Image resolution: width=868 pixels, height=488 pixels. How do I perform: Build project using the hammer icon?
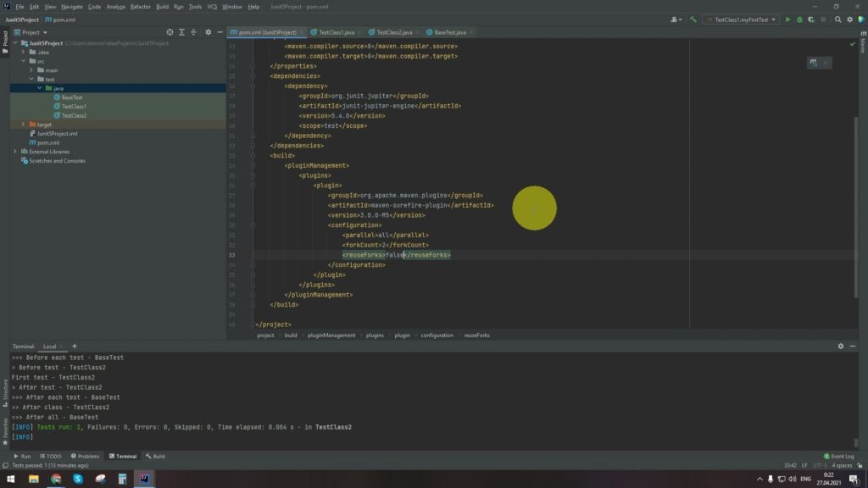click(693, 19)
